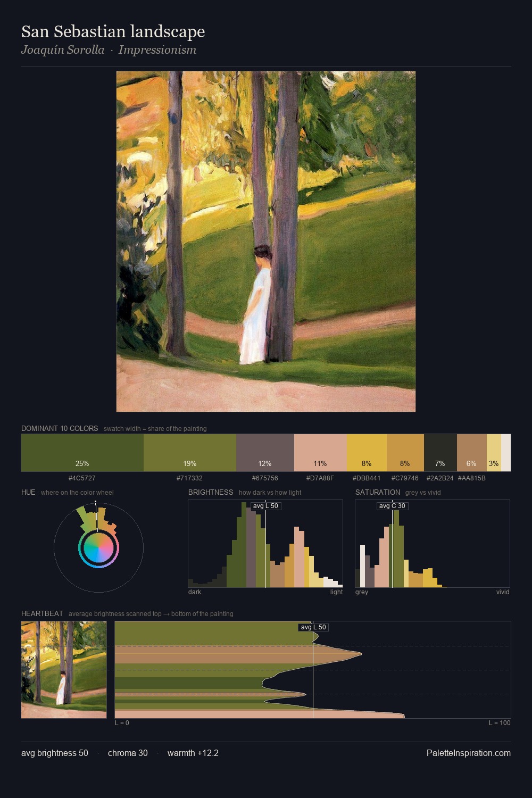Select the #2A2B24 near-black swatch at 7%
532x798 pixels.
[x=440, y=453]
